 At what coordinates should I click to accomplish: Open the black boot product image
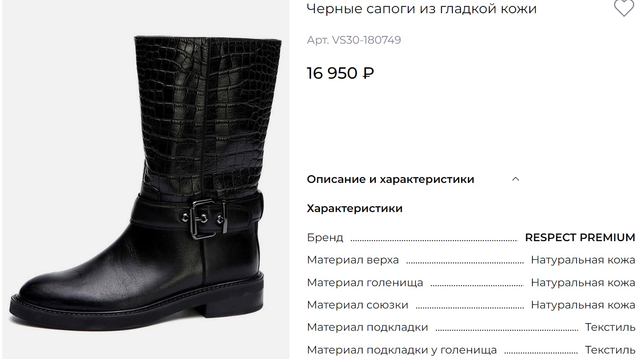pos(146,180)
